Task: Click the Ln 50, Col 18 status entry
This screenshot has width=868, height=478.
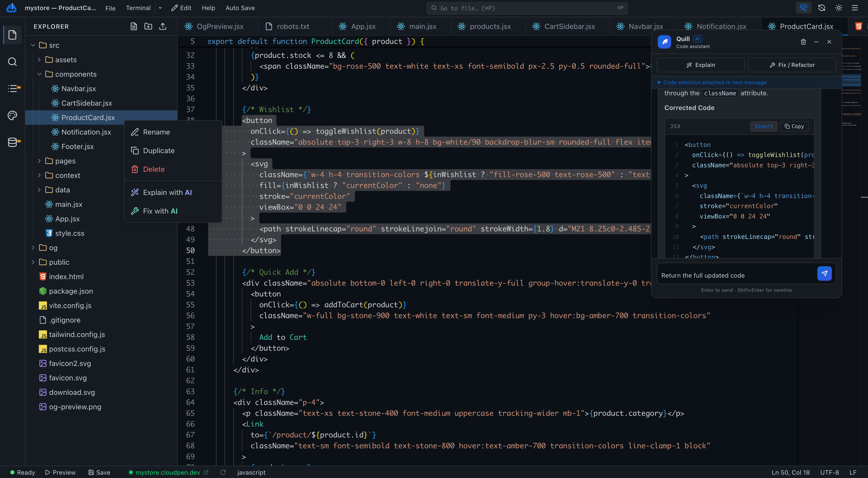Action: pos(791,472)
